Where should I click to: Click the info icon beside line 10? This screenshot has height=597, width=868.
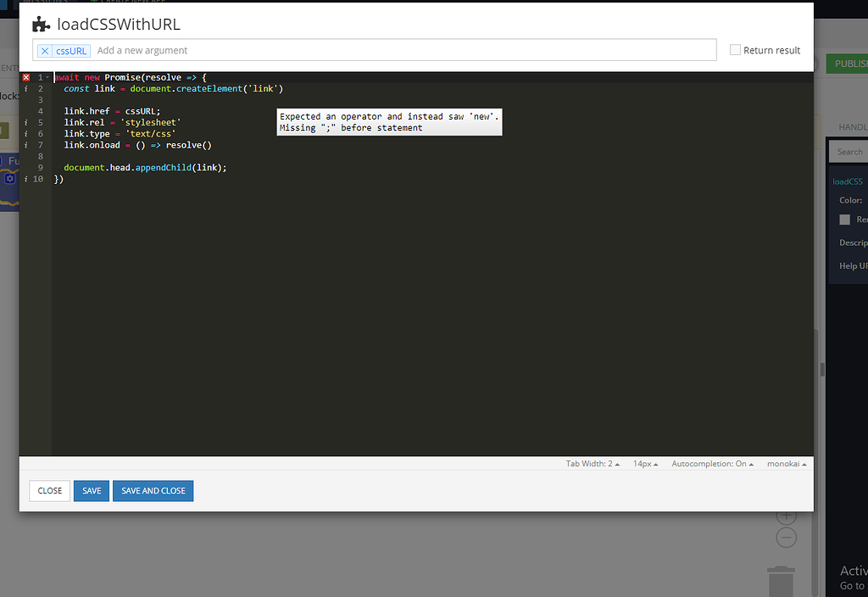[x=26, y=178]
